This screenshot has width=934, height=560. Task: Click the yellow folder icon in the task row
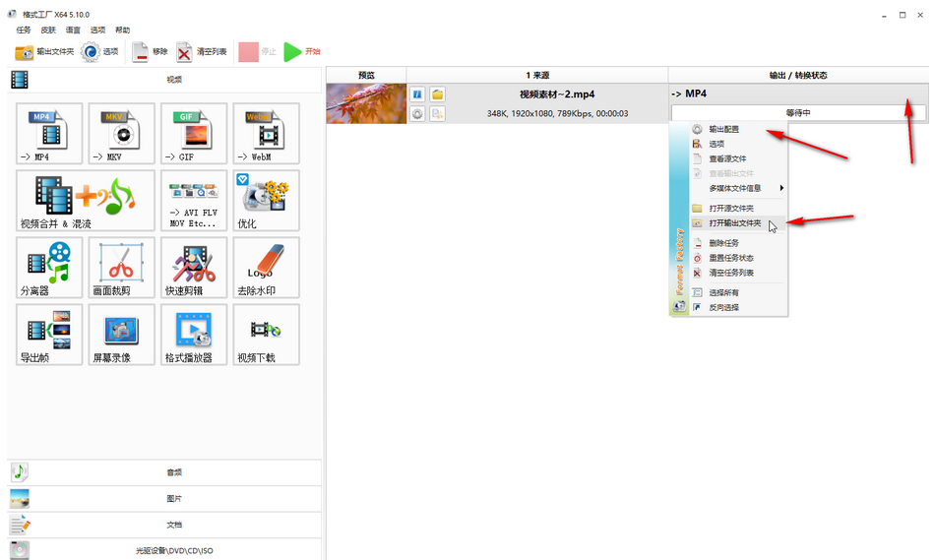(437, 94)
